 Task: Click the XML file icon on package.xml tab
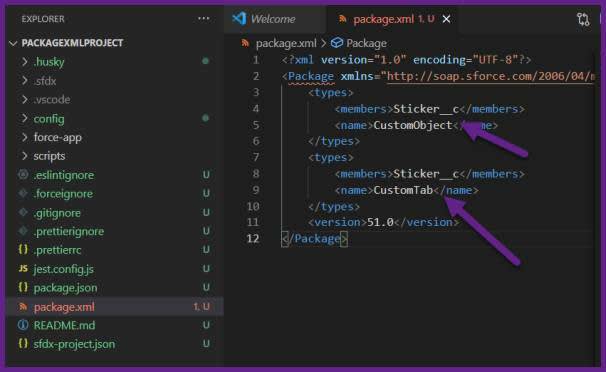click(342, 19)
